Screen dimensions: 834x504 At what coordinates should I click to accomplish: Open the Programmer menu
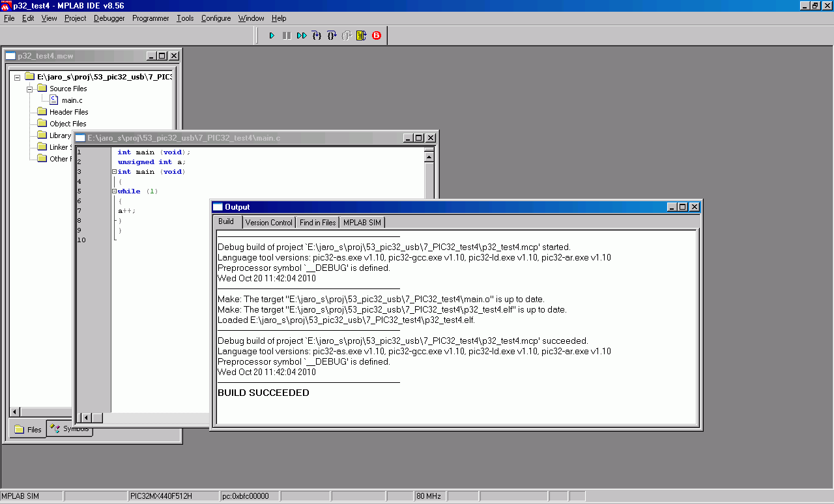[151, 18]
